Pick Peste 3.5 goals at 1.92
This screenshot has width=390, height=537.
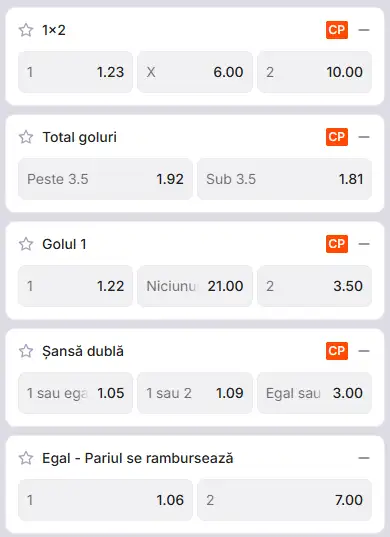click(105, 179)
